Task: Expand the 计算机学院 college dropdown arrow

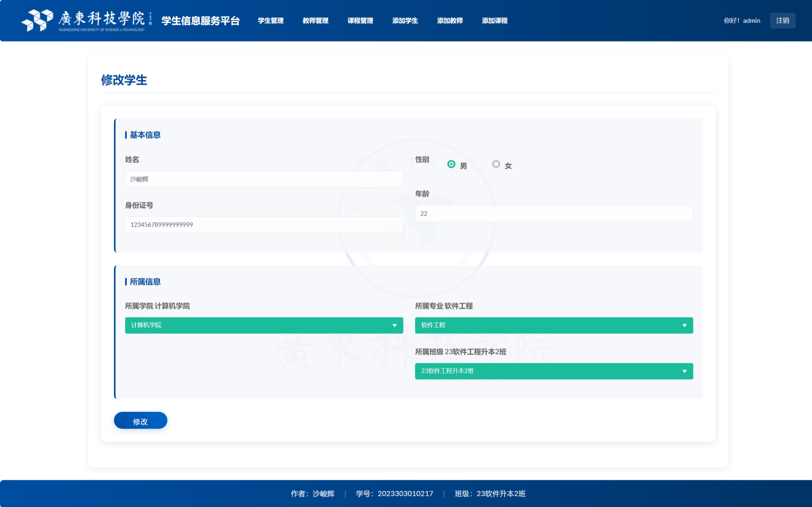Action: click(394, 325)
